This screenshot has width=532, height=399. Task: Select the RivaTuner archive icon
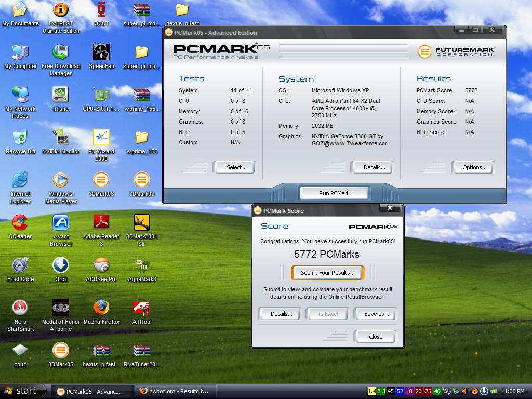pos(142,354)
